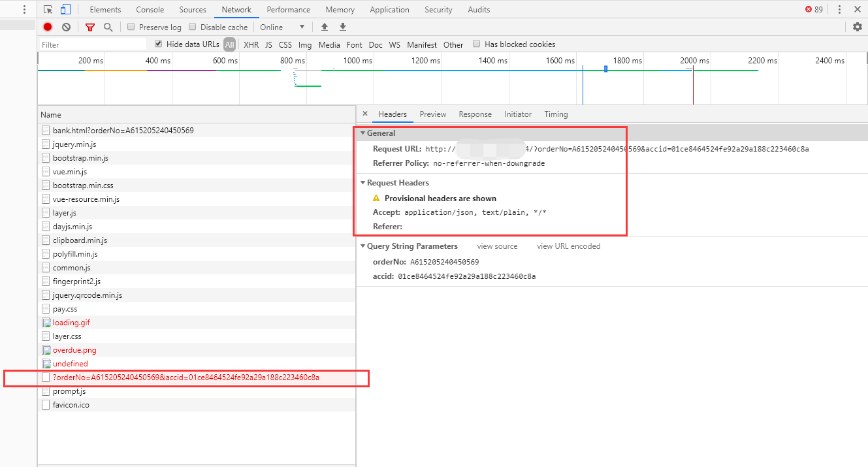Import HAR file with upload arrow
This screenshot has width=868, height=467.
[x=324, y=27]
